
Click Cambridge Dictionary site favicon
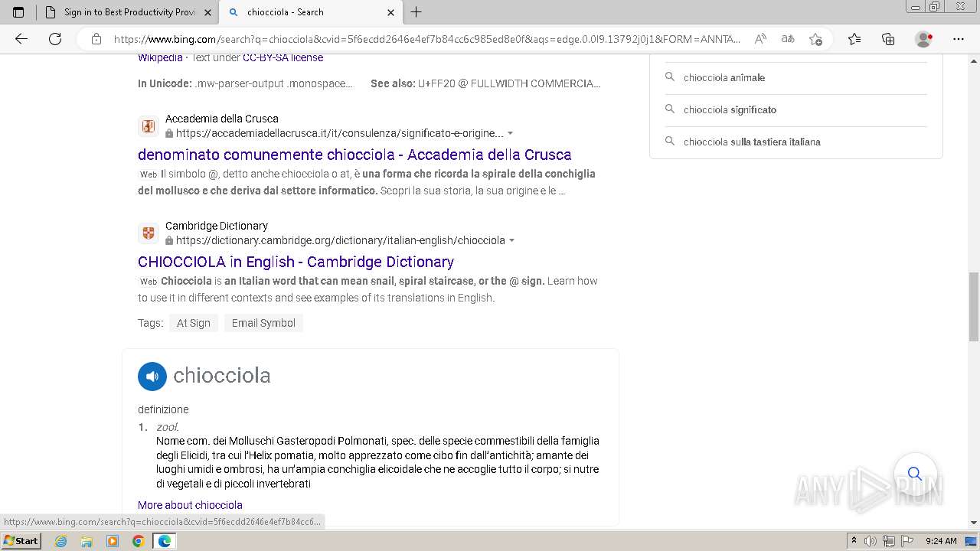[x=149, y=233]
